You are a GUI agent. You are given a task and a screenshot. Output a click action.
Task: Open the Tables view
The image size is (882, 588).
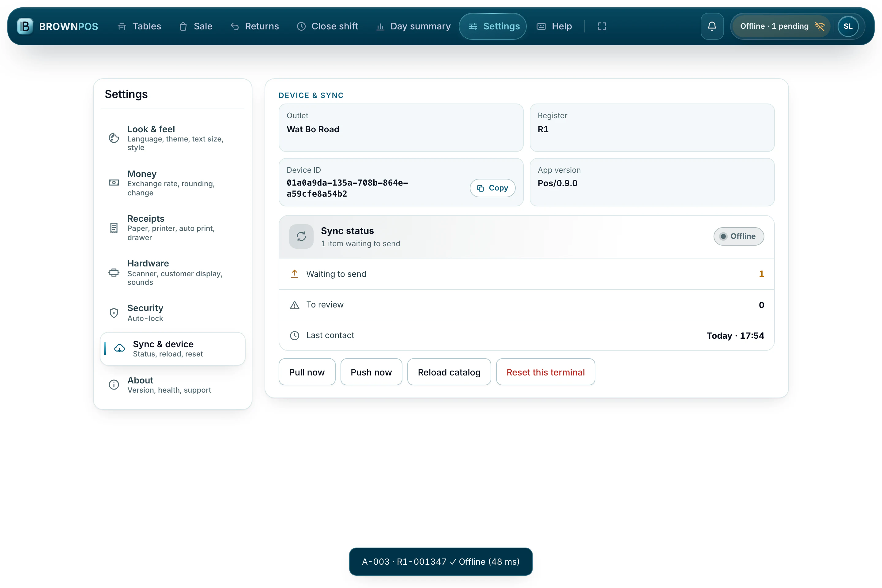139,26
